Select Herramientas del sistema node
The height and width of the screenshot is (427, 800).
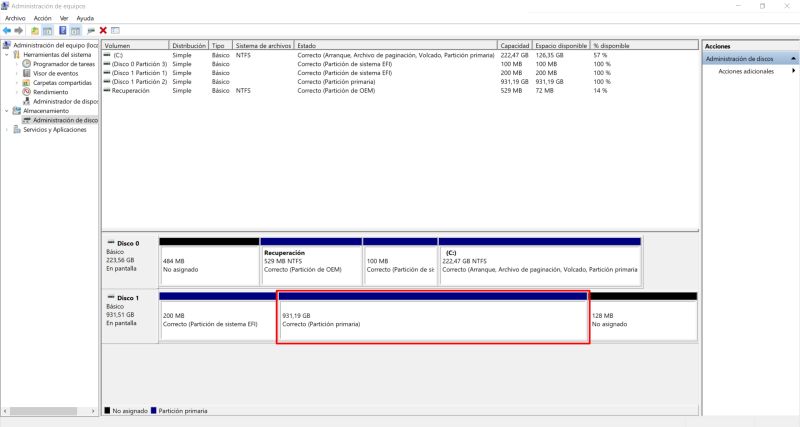click(x=57, y=55)
